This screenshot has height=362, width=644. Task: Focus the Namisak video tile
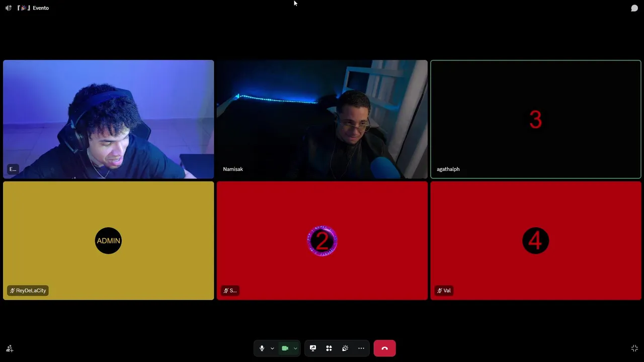pyautogui.click(x=322, y=119)
